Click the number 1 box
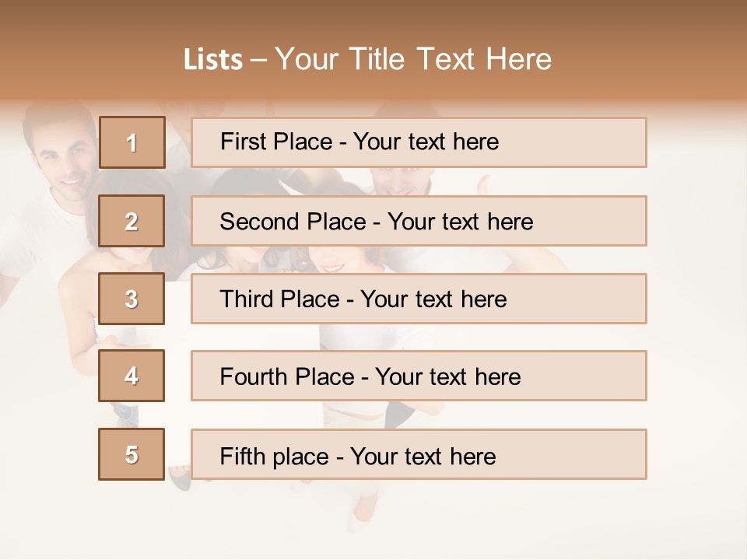The height and width of the screenshot is (560, 747). [x=132, y=142]
